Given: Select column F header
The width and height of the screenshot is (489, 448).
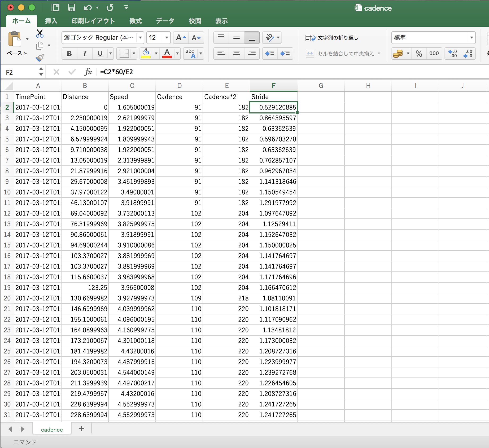Looking at the screenshot, I should (x=273, y=86).
